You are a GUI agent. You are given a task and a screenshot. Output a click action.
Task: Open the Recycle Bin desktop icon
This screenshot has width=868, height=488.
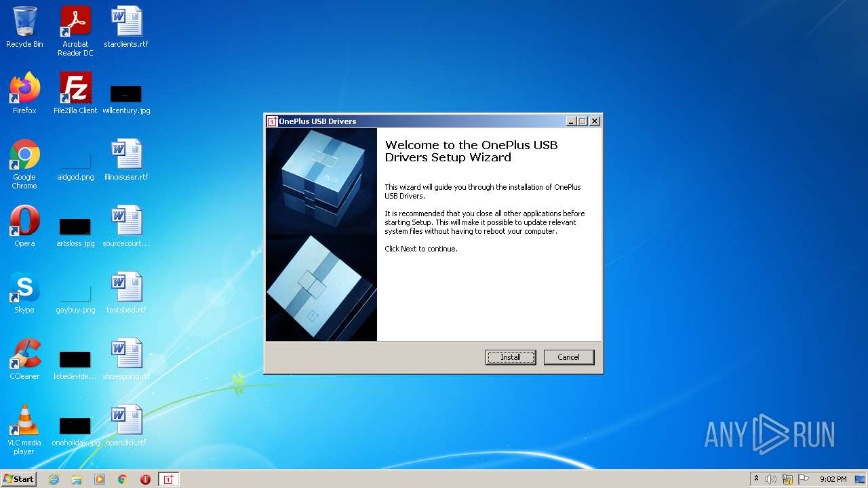[x=24, y=27]
